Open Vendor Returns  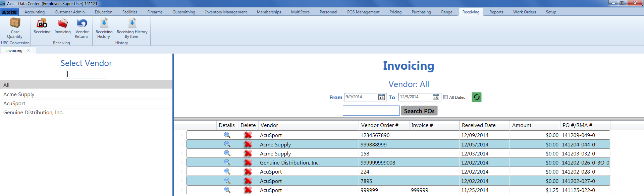[x=82, y=28]
